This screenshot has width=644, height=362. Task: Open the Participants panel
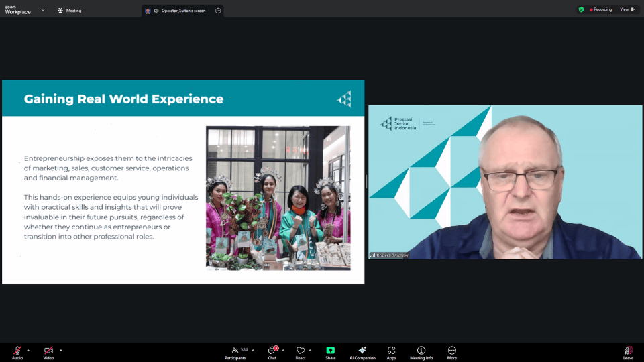click(235, 351)
